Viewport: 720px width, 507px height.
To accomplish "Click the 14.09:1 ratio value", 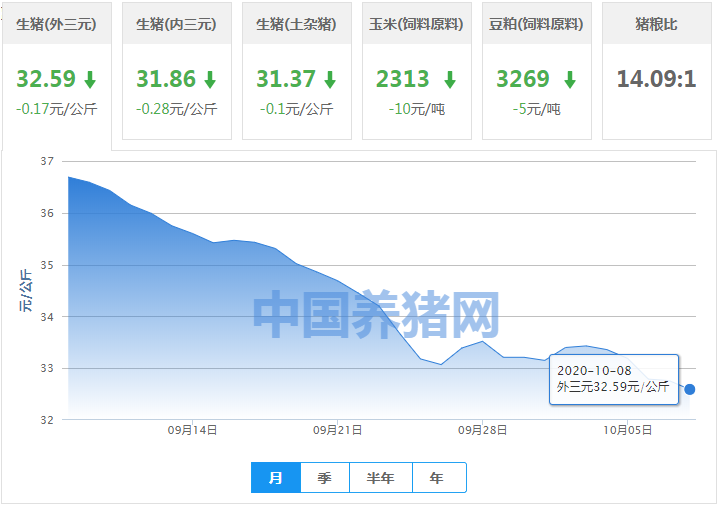I will pyautogui.click(x=656, y=79).
